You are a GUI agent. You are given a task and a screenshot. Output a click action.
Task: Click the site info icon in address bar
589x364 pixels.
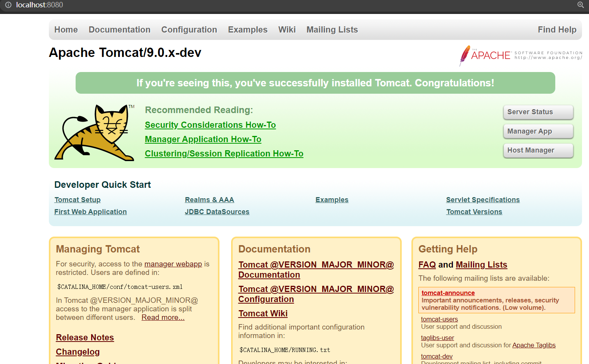pyautogui.click(x=8, y=5)
